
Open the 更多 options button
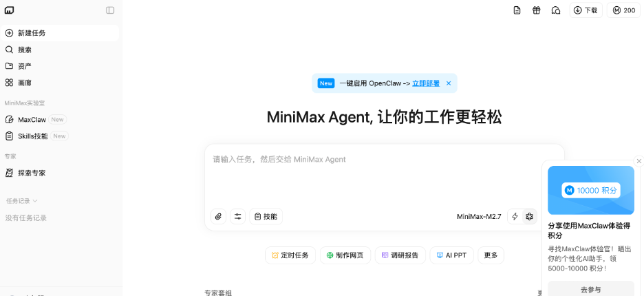click(x=491, y=255)
